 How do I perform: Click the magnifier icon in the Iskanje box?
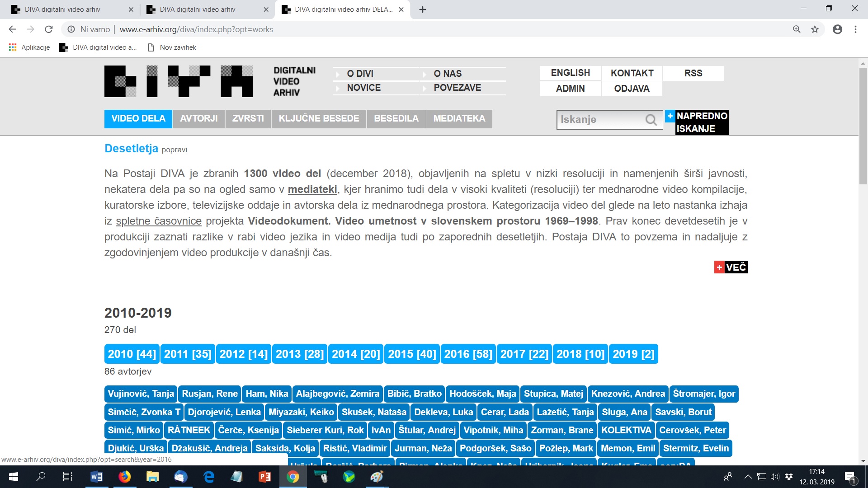[x=651, y=120]
